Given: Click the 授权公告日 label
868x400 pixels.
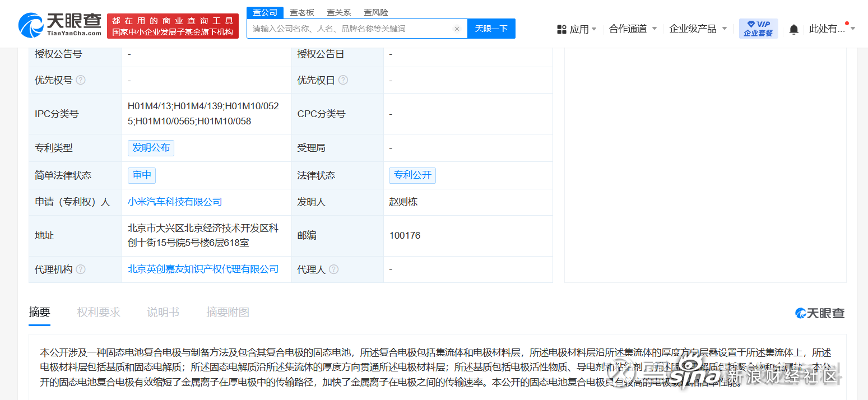Looking at the screenshot, I should pos(321,54).
